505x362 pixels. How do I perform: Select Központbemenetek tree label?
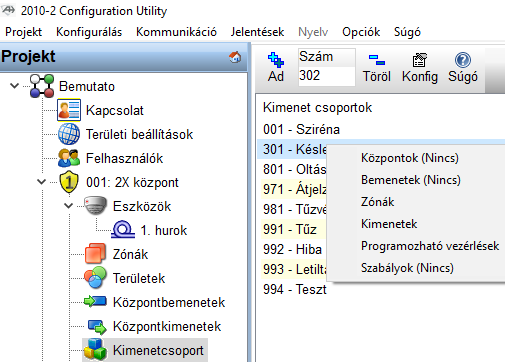[169, 302]
